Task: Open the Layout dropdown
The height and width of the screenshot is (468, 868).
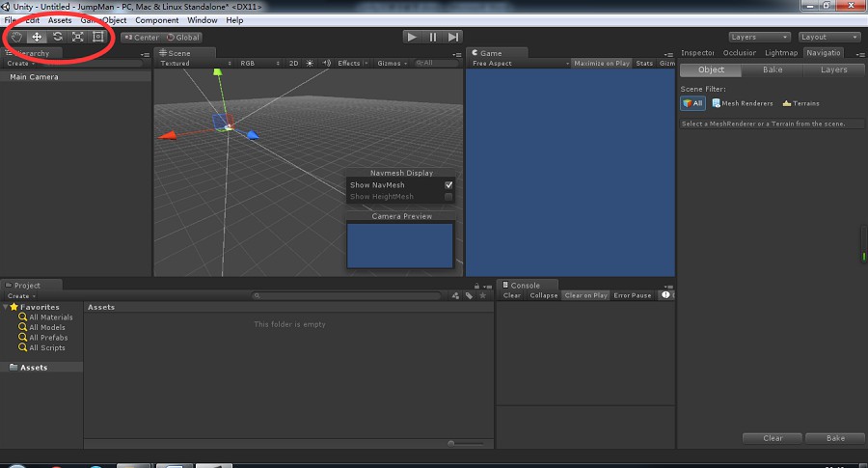Action: pos(828,37)
